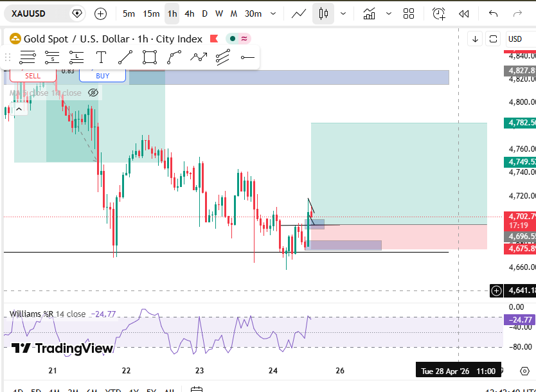Select the Horizontal ray tool

(247, 57)
